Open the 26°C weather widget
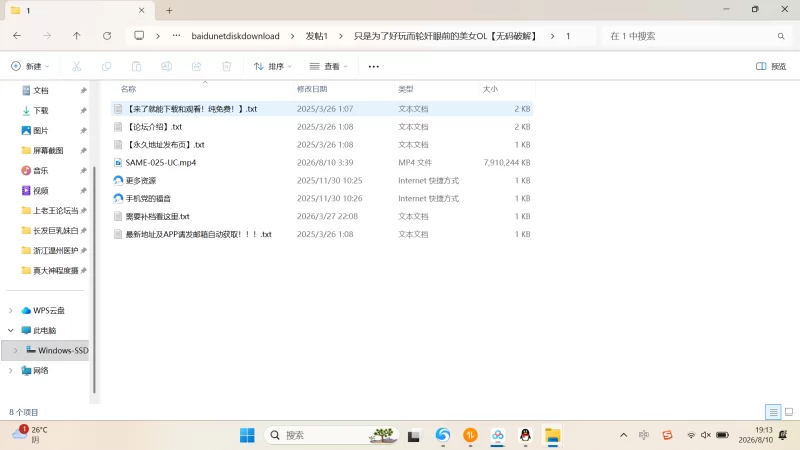The width and height of the screenshot is (800, 450). pos(31,435)
